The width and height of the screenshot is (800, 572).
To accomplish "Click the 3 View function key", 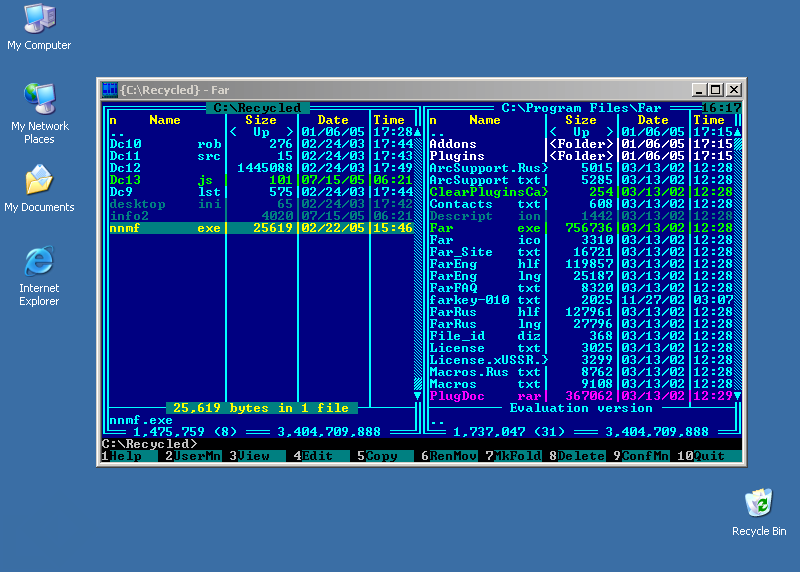I will tap(257, 456).
